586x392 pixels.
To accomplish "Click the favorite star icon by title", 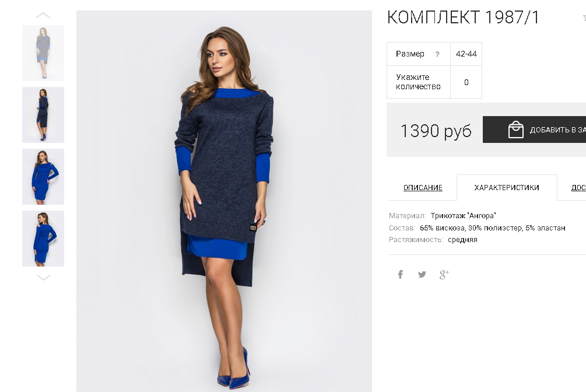I will 584,17.
